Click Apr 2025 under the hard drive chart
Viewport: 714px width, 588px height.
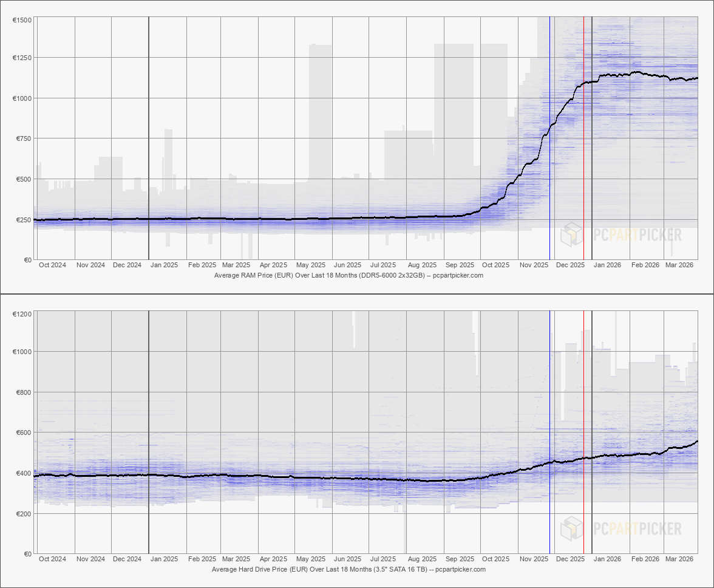(x=273, y=559)
